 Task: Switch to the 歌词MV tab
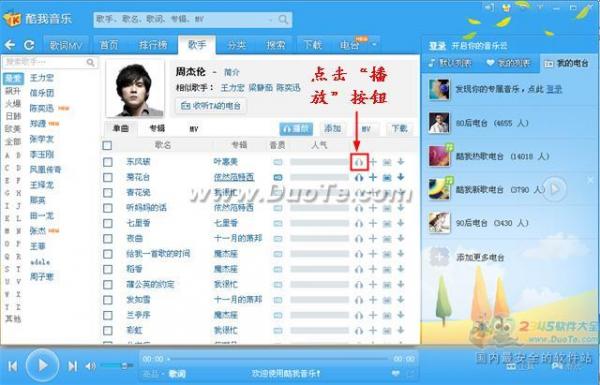pyautogui.click(x=66, y=46)
